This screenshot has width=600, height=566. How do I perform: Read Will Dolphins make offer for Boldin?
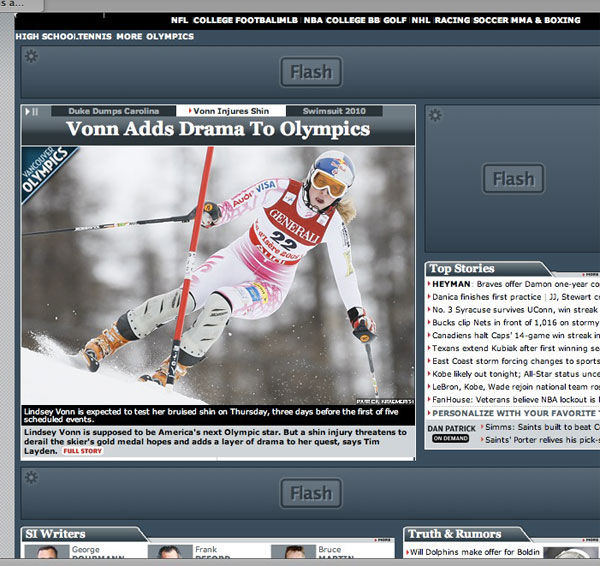[x=473, y=552]
